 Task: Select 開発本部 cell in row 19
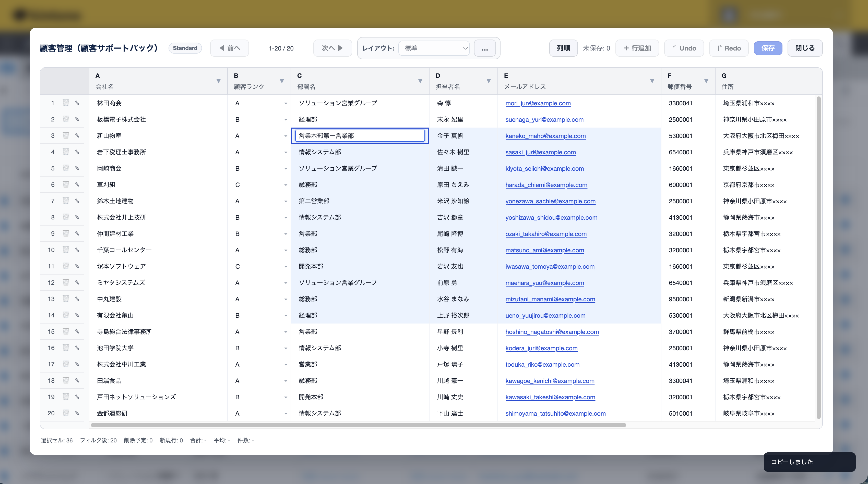[x=360, y=397]
